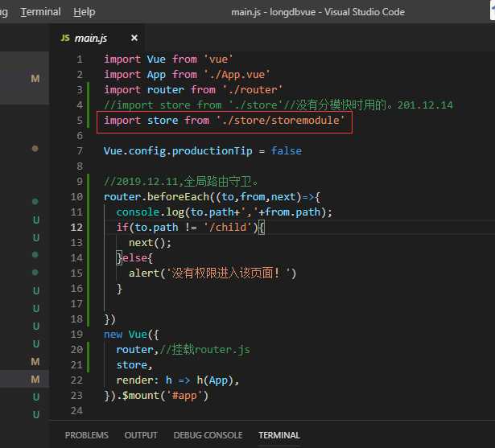This screenshot has height=448, width=495.
Task: Click the }else{ on line 14
Action: (x=134, y=258)
